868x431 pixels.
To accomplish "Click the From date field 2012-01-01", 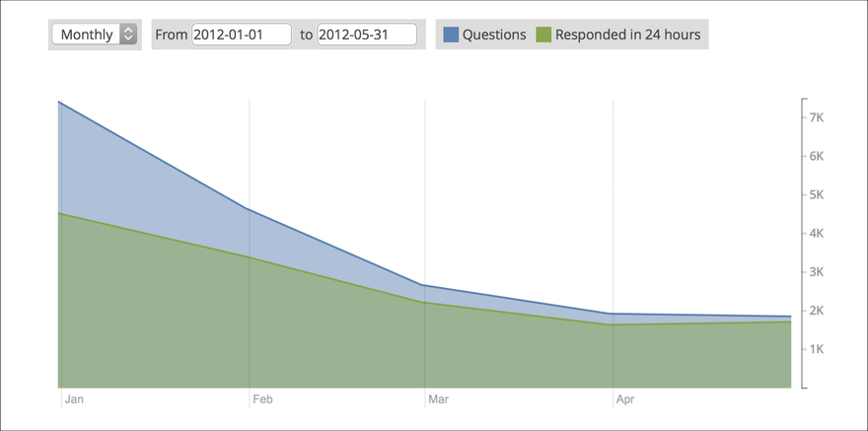I will (x=242, y=35).
